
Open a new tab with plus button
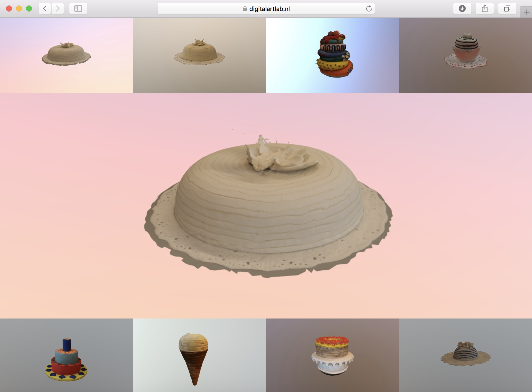pos(526,12)
